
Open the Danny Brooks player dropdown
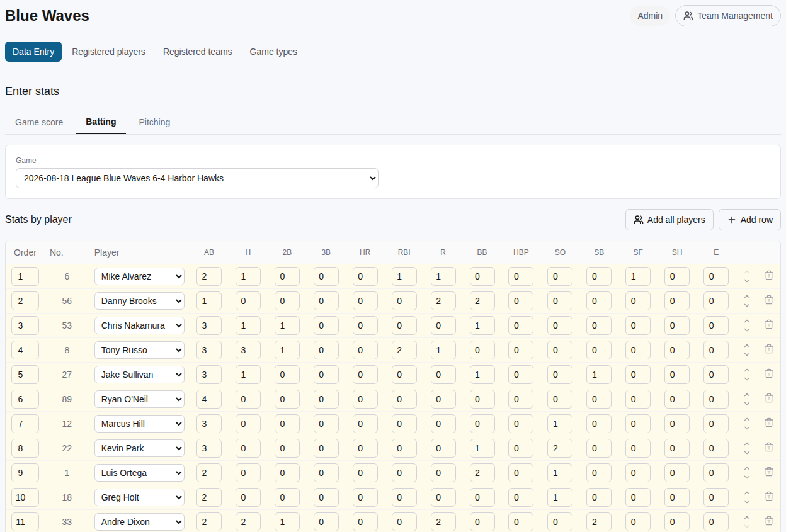tap(140, 301)
